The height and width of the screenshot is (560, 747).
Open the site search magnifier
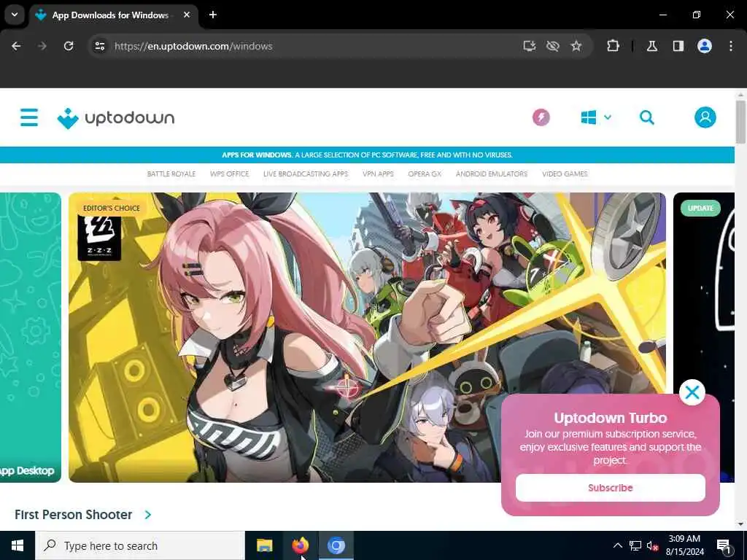click(646, 117)
